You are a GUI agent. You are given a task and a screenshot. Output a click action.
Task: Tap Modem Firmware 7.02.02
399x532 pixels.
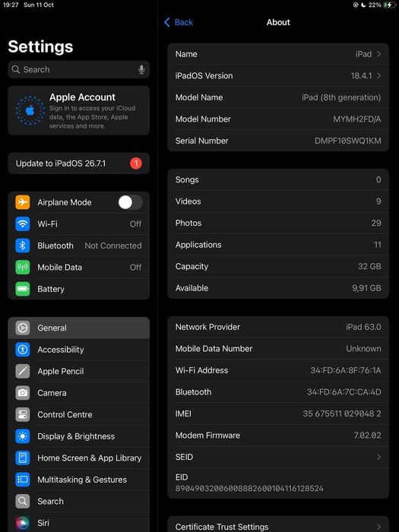pyautogui.click(x=367, y=435)
